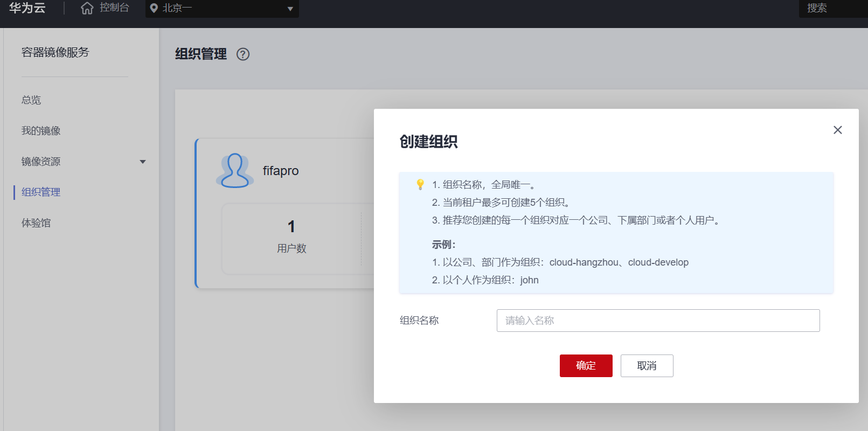Open the help icon beside 组织管理

click(x=243, y=54)
